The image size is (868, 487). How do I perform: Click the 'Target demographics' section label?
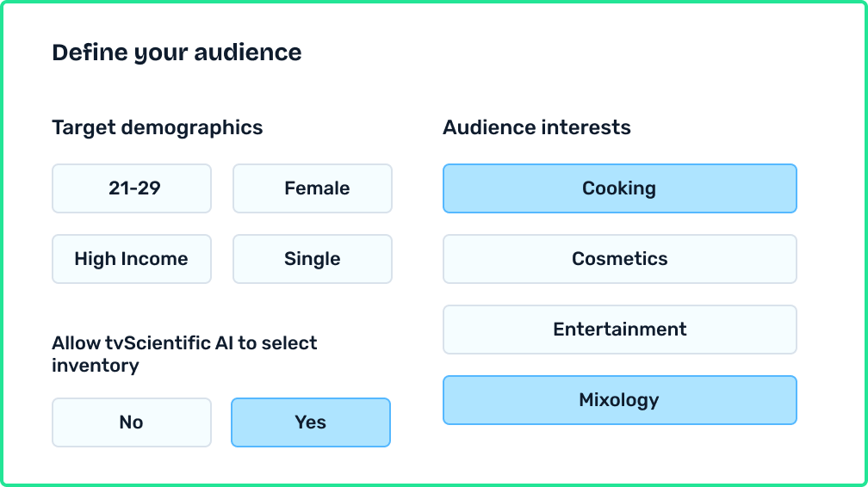[158, 127]
